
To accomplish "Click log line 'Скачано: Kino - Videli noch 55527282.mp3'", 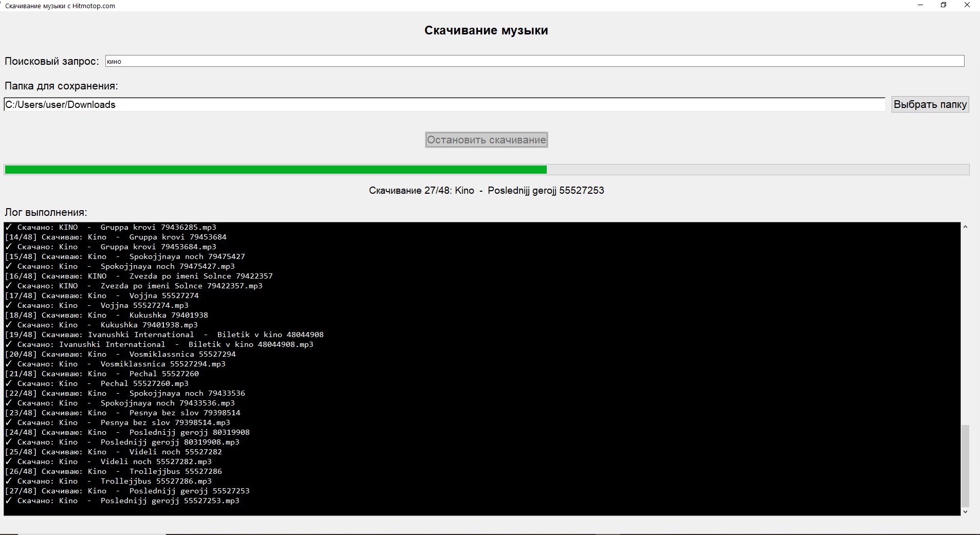I will click(108, 462).
